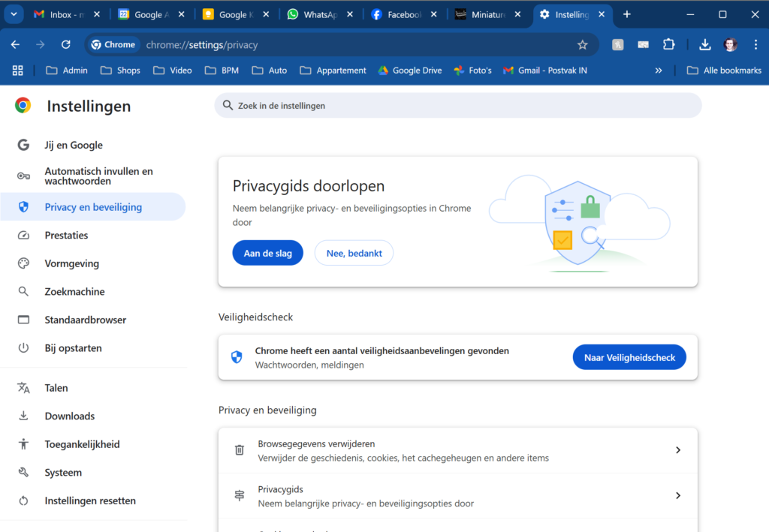Image resolution: width=769 pixels, height=532 pixels.
Task: Open the Video bookmarks folder
Action: point(173,71)
